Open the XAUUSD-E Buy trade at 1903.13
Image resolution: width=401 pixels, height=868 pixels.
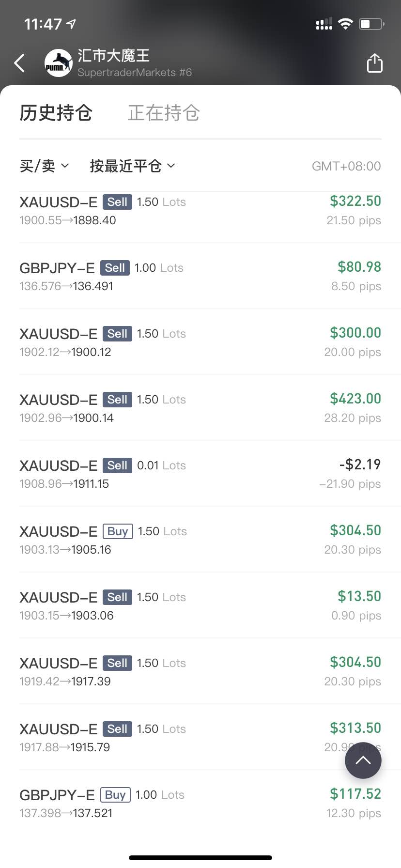click(200, 540)
